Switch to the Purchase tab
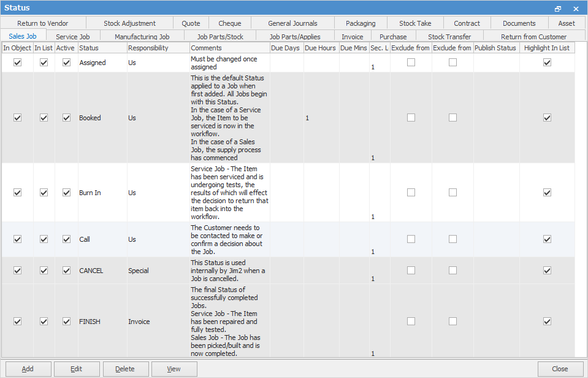The image size is (588, 378). (393, 36)
